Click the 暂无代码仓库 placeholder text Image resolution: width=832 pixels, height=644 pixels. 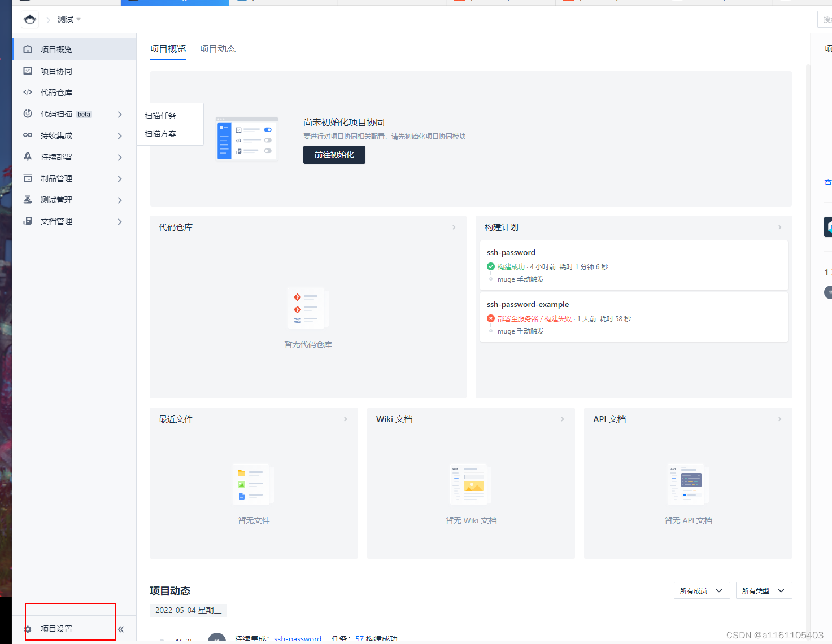(x=308, y=344)
